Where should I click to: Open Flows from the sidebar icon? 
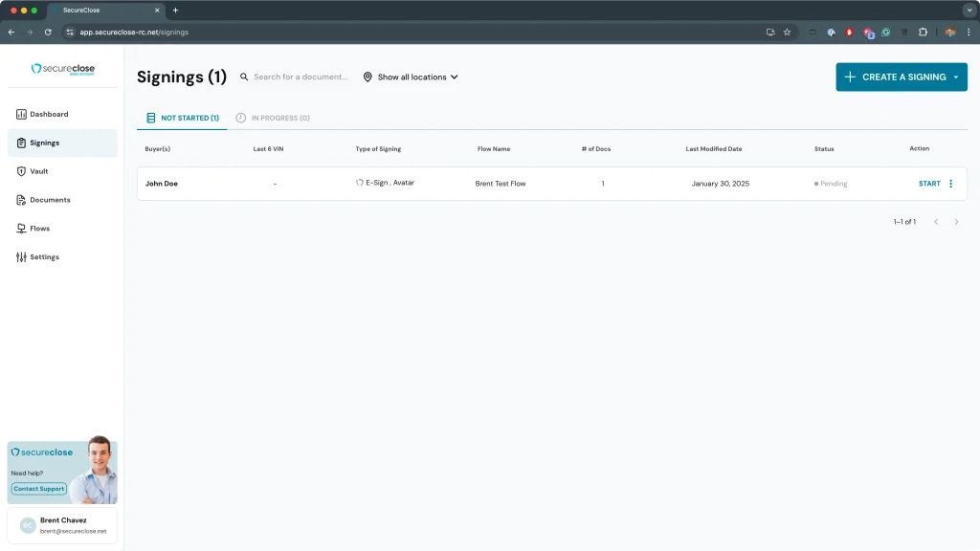click(x=21, y=229)
